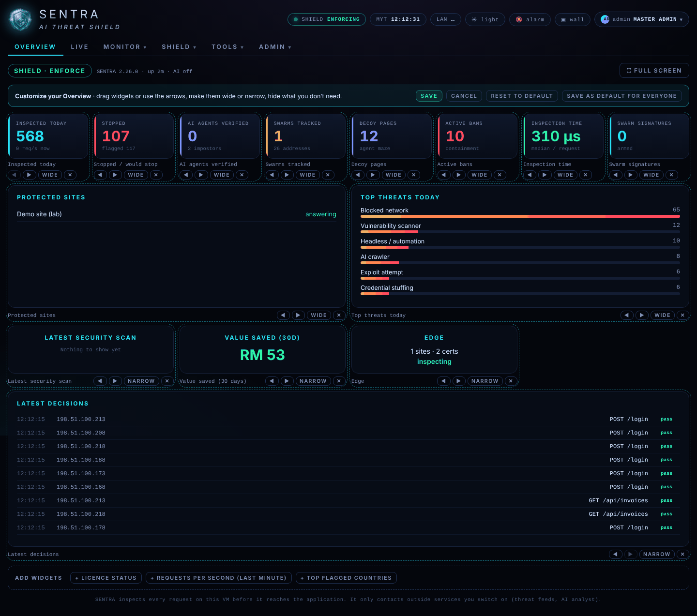Viewport: 697px width, 616px height.
Task: Open the Monitor dropdown menu
Action: [x=125, y=47]
